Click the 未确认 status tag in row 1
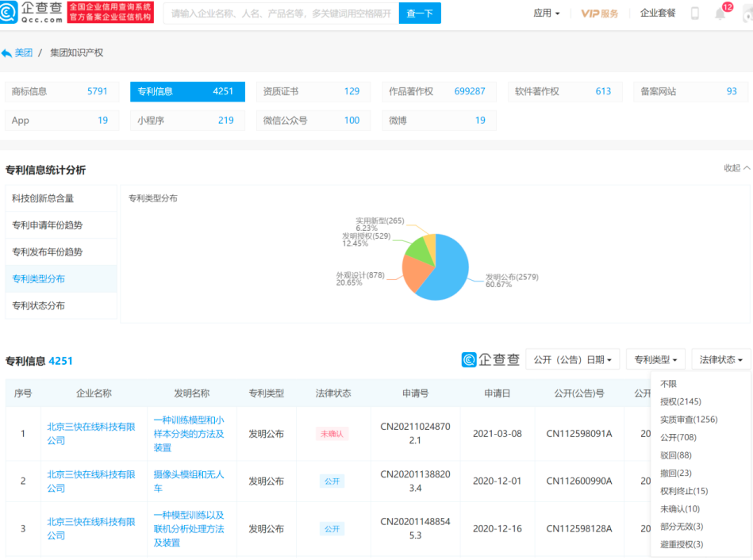Viewport: 753px width, 560px height. click(x=332, y=434)
